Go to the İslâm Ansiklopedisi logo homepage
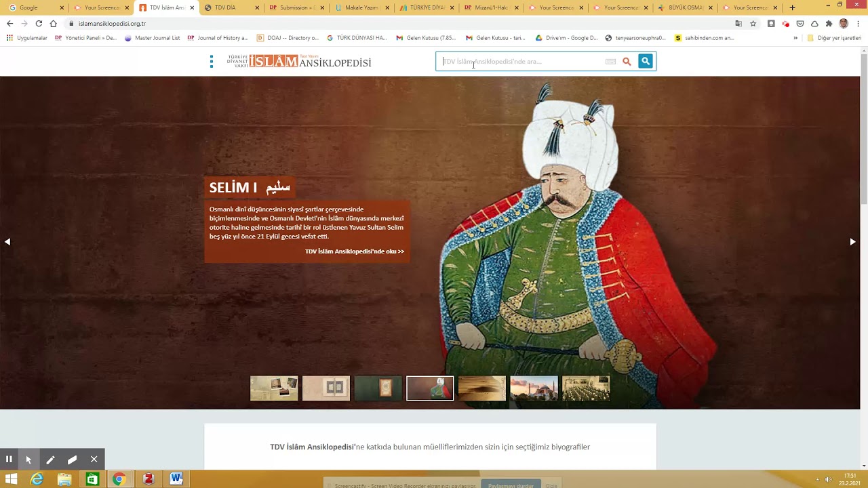The width and height of the screenshot is (868, 488). tap(299, 62)
